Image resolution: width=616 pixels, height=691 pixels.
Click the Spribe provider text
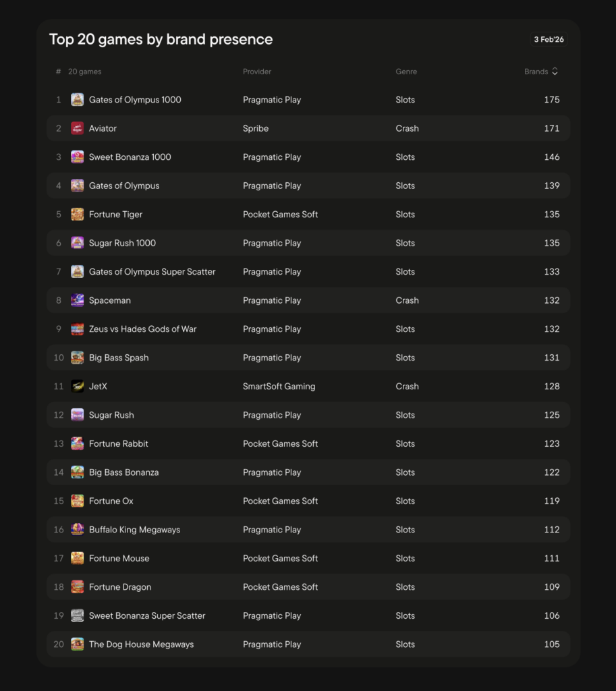[x=256, y=128]
